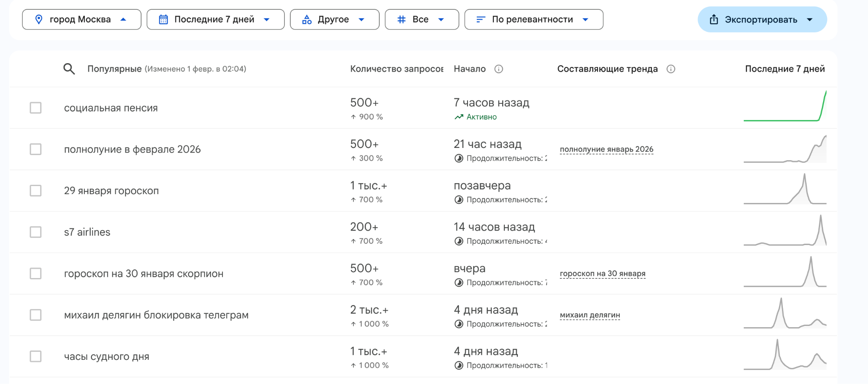Click the info icon next to Начало column
The image size is (868, 384).
click(x=499, y=69)
